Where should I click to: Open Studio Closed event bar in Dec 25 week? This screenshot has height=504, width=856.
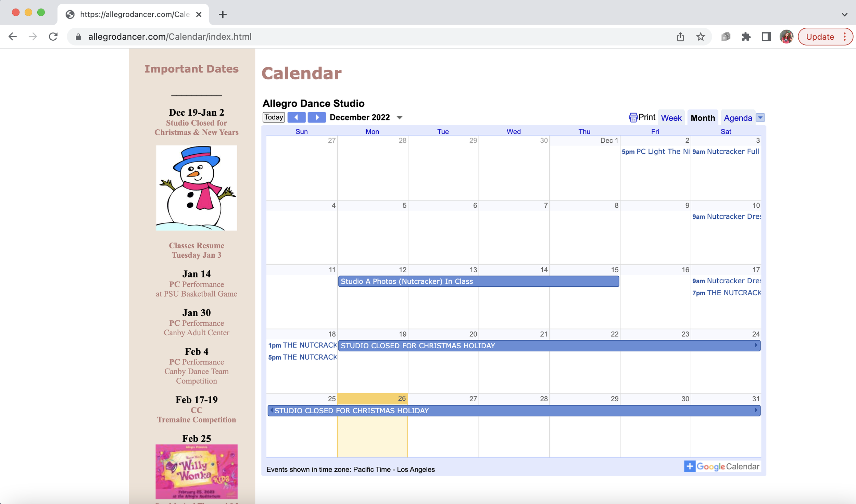(514, 411)
